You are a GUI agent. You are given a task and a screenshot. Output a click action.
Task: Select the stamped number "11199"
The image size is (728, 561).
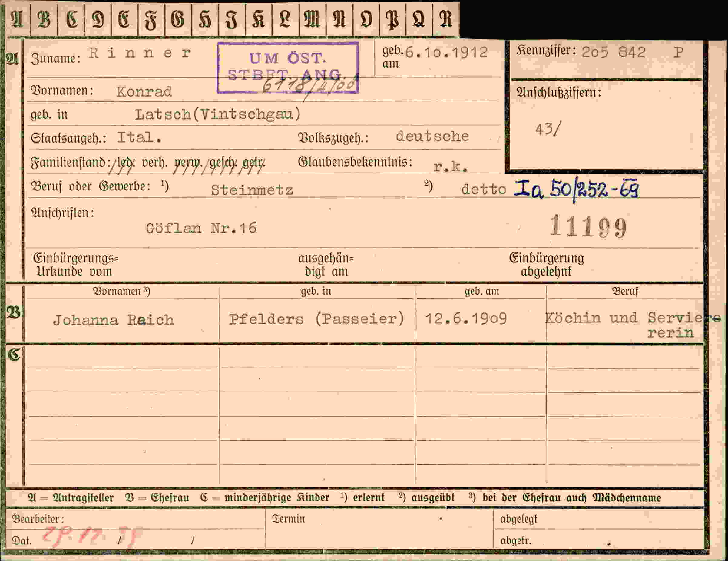(x=588, y=226)
